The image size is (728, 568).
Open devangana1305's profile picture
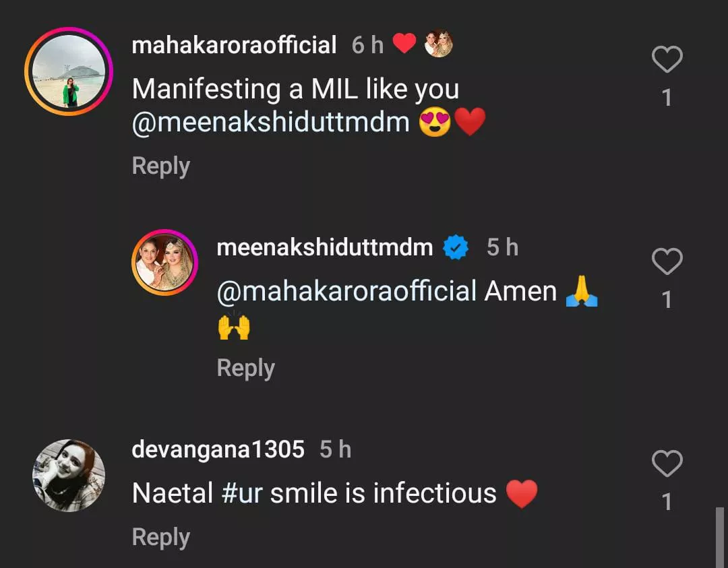69,476
